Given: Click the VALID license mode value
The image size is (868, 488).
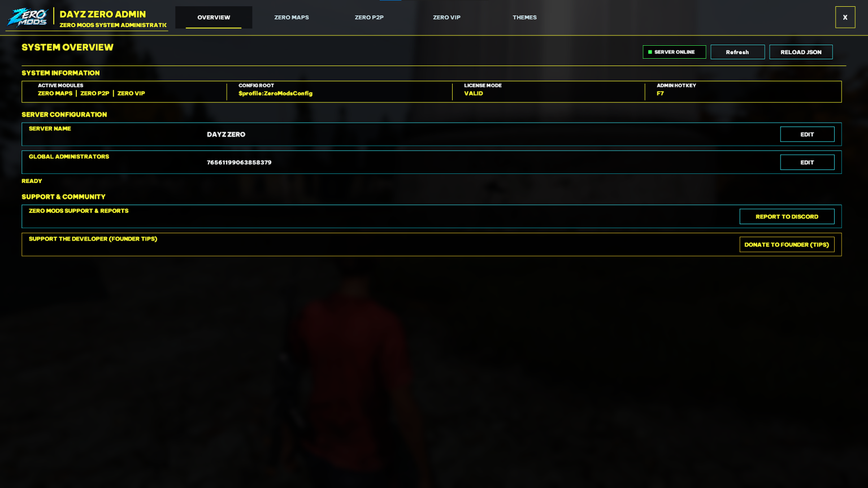Looking at the screenshot, I should point(474,93).
